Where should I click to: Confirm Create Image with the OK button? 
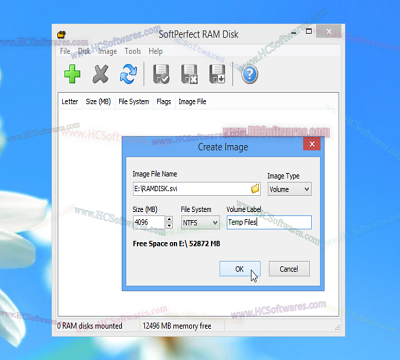[x=240, y=269]
